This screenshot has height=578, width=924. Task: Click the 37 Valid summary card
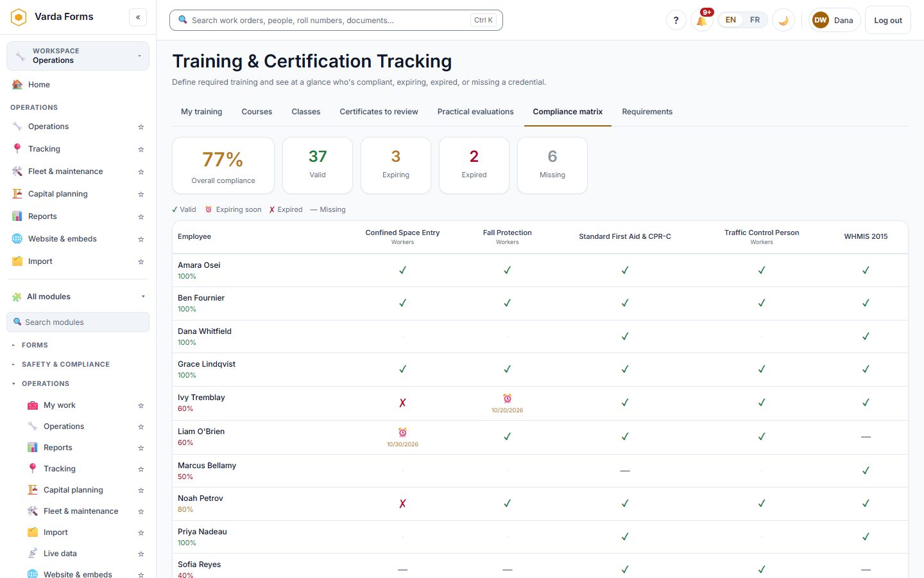click(x=318, y=165)
